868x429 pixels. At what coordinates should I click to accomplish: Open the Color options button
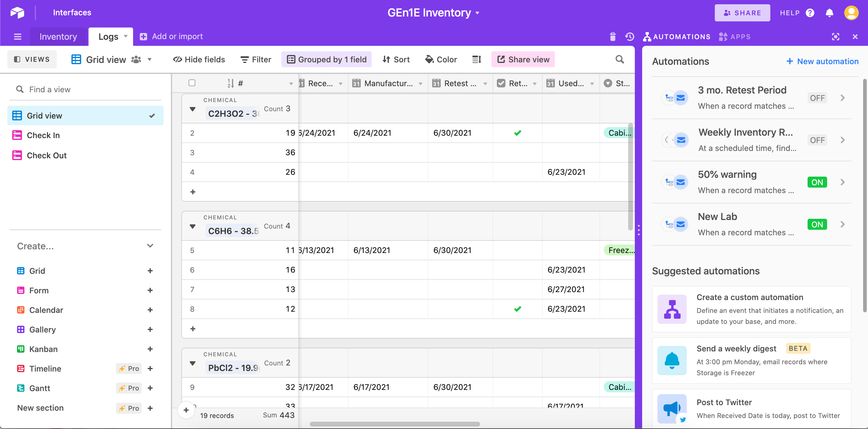[x=441, y=59]
